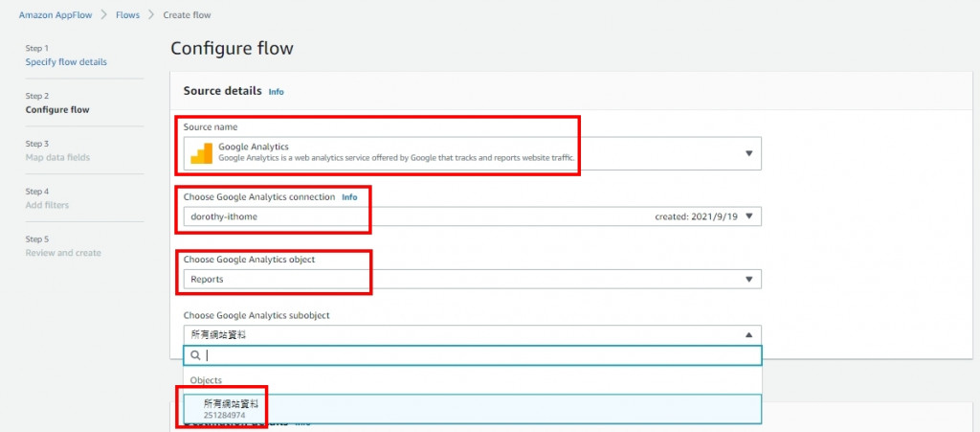Click the created: 2021/9/19 text
The height and width of the screenshot is (432, 980).
click(x=697, y=216)
